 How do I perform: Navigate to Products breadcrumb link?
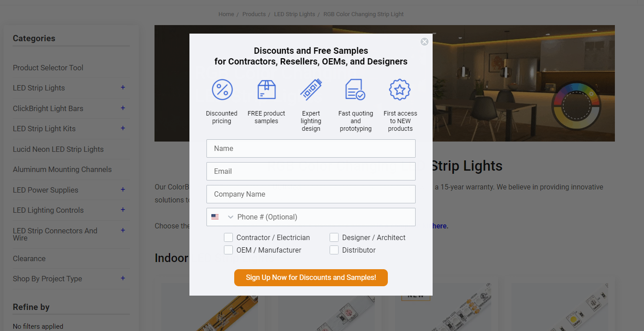[x=254, y=14]
